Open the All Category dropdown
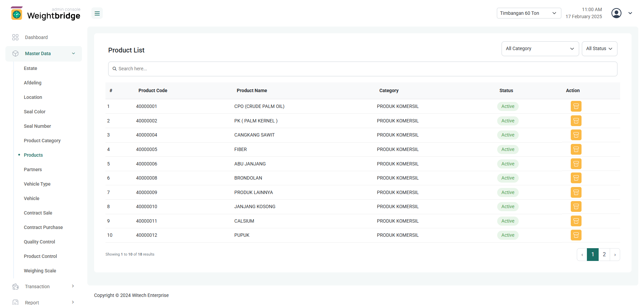Viewport: 644px width, 305px height. point(540,49)
